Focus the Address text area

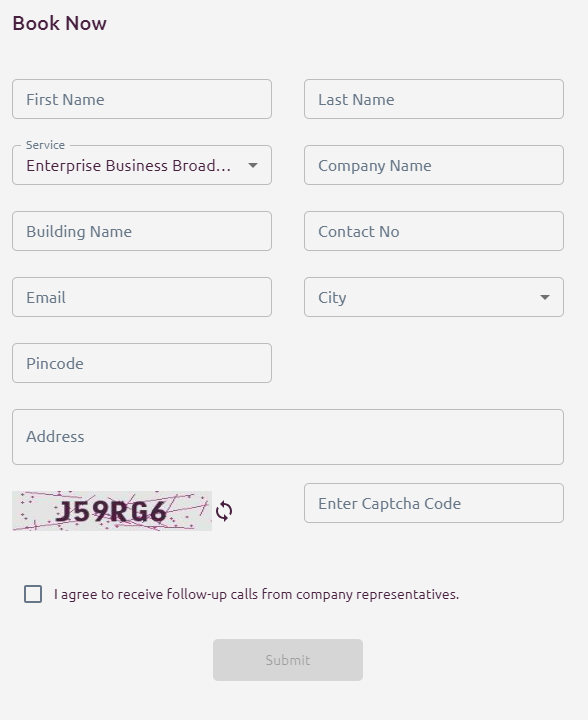[x=288, y=437]
